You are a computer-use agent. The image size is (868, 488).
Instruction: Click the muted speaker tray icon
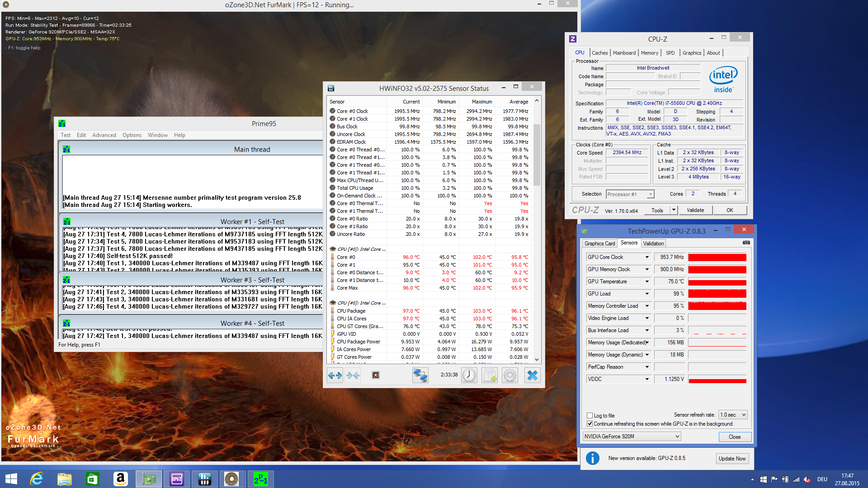807,479
